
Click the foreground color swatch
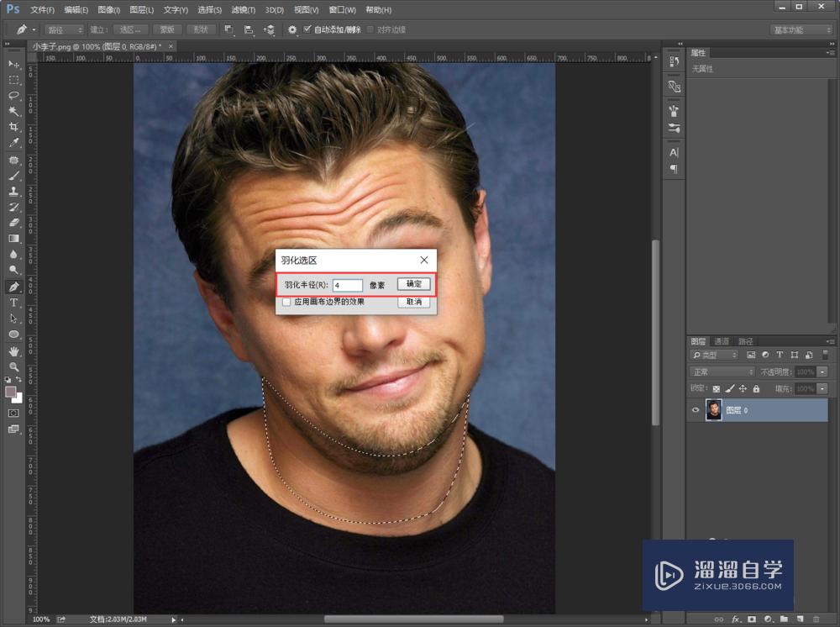click(x=11, y=393)
